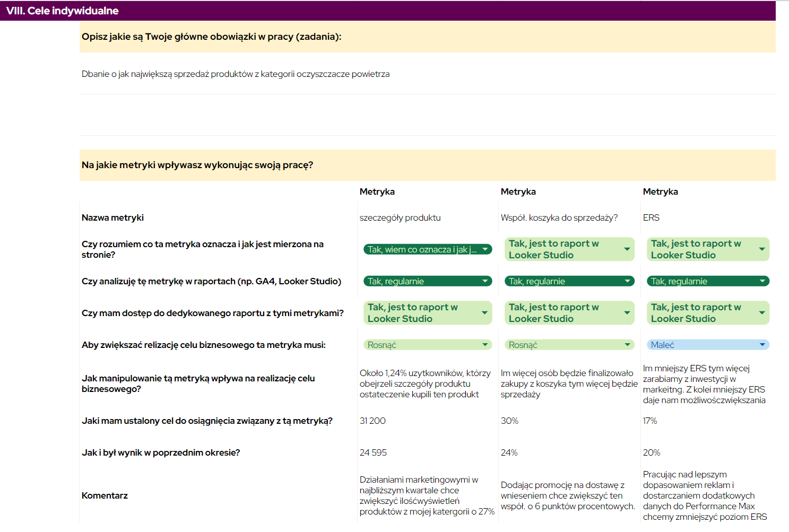Select the target value '17%'
Screen dimensions: 789x532
coord(650,421)
